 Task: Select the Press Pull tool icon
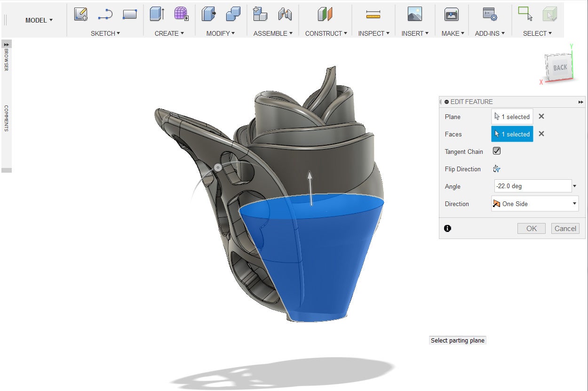(x=208, y=15)
